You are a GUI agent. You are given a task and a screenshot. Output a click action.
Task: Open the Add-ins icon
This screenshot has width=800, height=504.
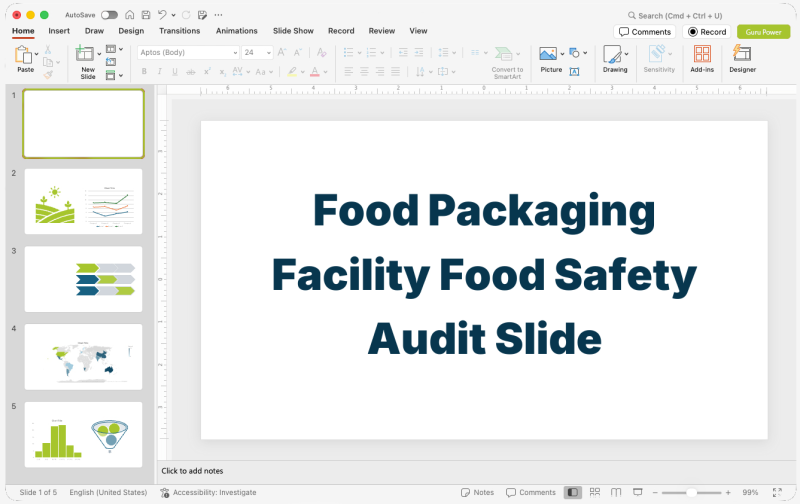click(x=702, y=54)
